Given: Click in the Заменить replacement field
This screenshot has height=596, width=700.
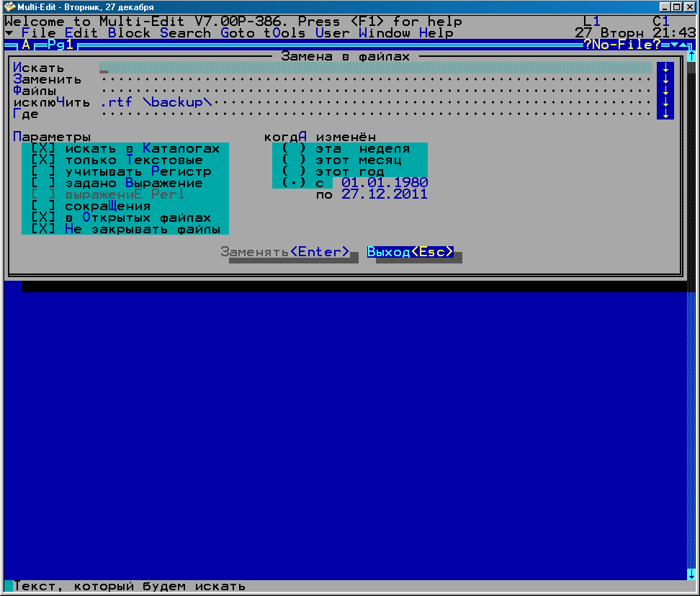Looking at the screenshot, I should tap(375, 79).
